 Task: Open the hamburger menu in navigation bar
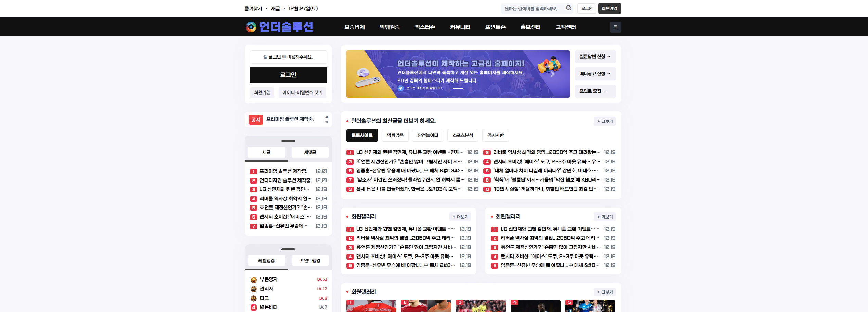(615, 27)
